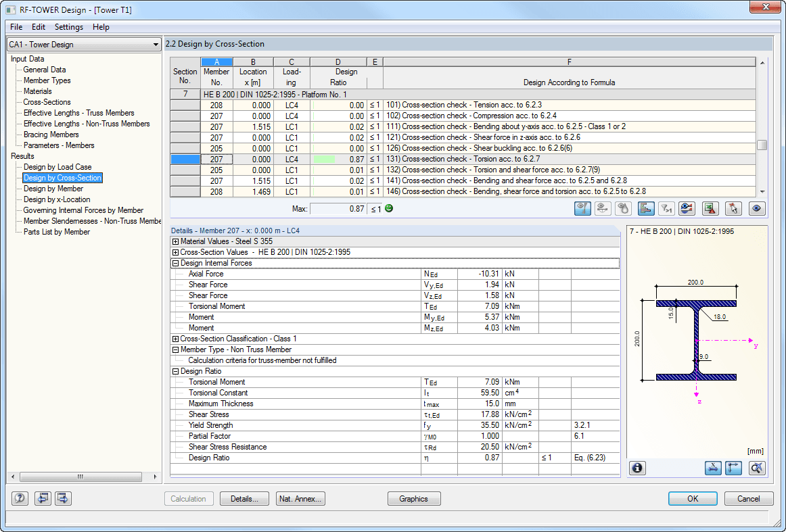
Task: Expand Material Values - Steel S 355
Action: (x=176, y=241)
